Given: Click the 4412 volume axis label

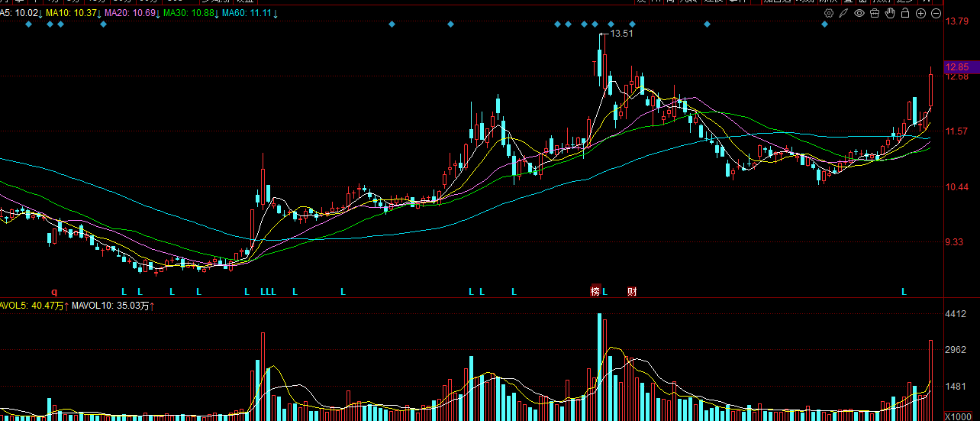Looking at the screenshot, I should [956, 314].
